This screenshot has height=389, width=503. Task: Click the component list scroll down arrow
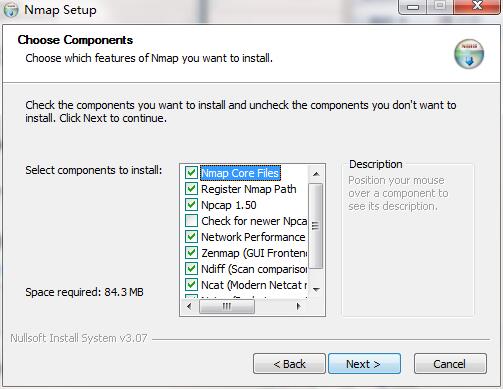(316, 289)
